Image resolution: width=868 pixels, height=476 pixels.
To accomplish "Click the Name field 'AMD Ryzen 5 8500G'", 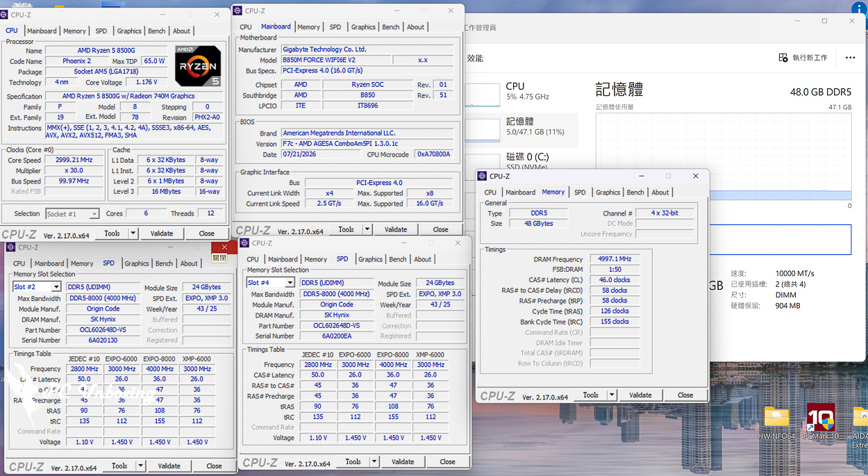I will click(x=107, y=51).
